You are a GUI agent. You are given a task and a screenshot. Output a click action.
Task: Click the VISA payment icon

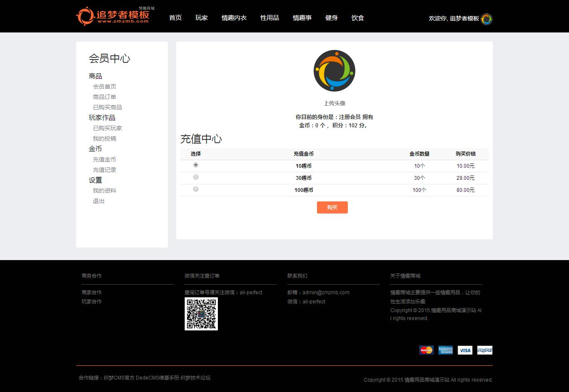(465, 350)
